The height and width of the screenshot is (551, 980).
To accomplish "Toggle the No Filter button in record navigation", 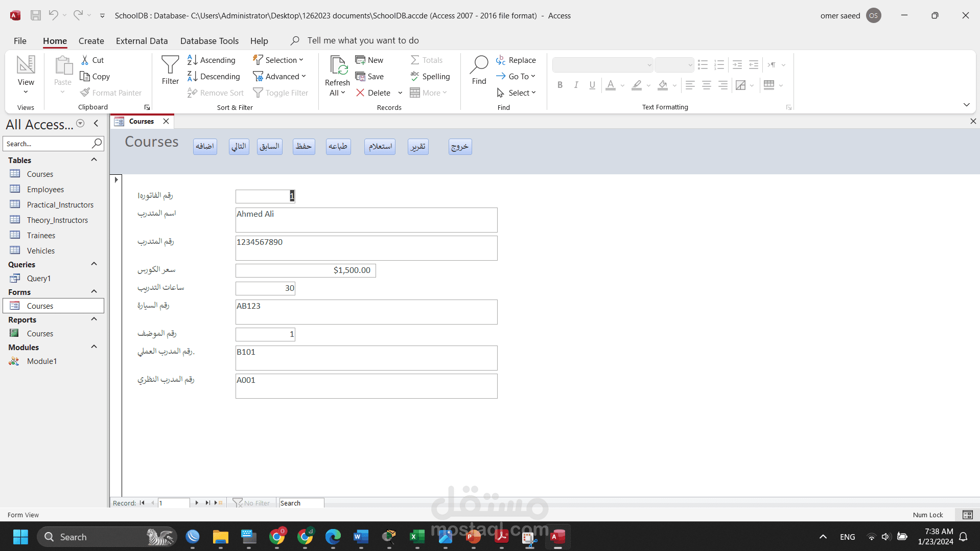I will pyautogui.click(x=251, y=502).
